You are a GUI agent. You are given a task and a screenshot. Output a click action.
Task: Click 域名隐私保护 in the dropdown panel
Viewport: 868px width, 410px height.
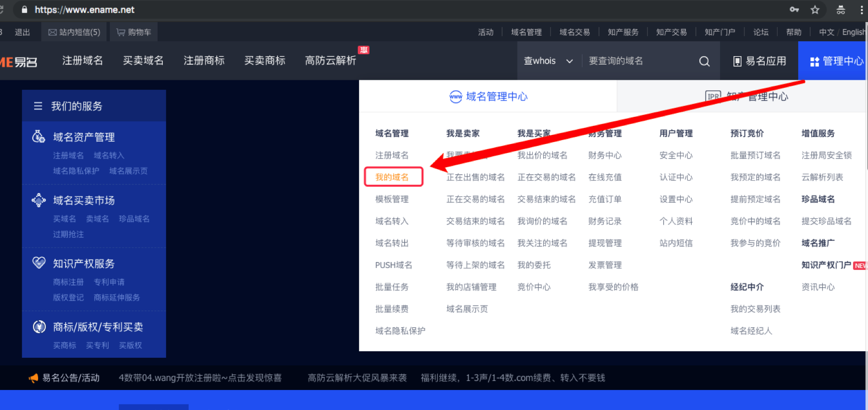pyautogui.click(x=400, y=331)
